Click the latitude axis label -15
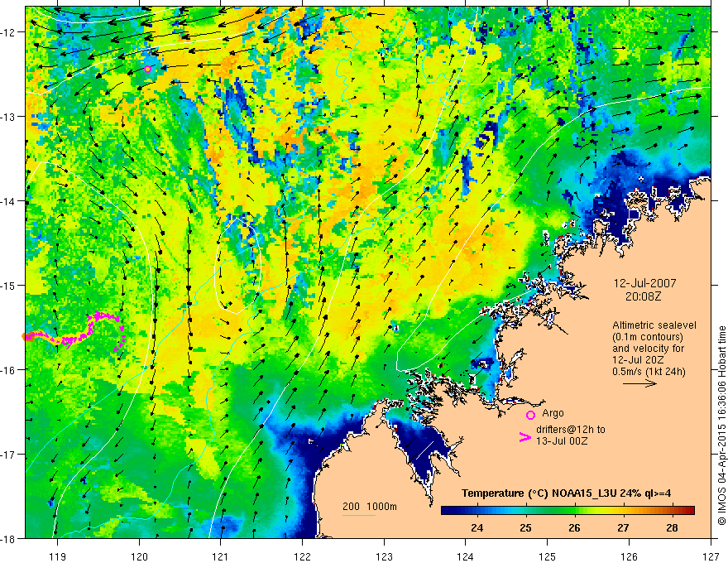The width and height of the screenshot is (728, 563). tap(9, 285)
